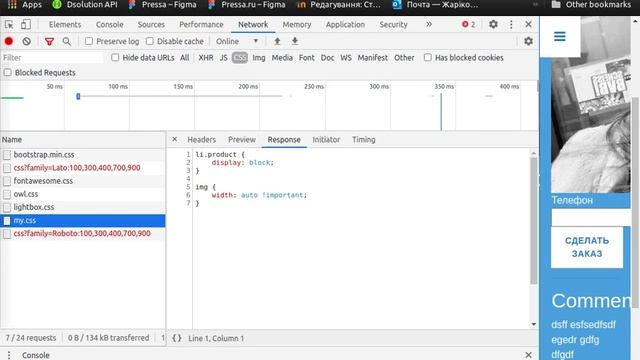Open Pressa – Figma bookmark
Image resolution: width=640 pixels, height=360 pixels.
point(162,4)
